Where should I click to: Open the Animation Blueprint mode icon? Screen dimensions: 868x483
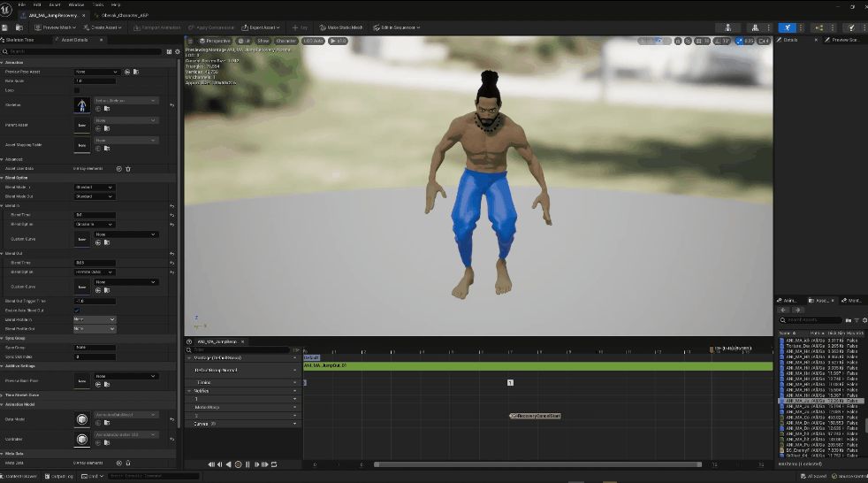point(819,27)
